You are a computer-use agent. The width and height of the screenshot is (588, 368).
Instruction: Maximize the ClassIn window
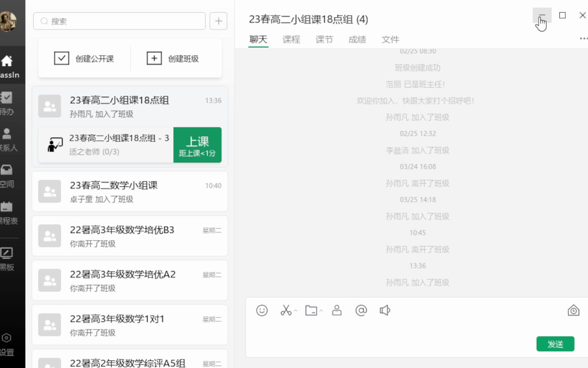(562, 15)
